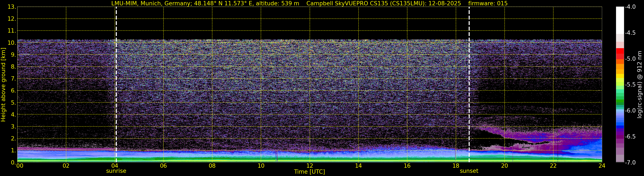
Task: Click the "1." tick on the height axis
Action: pyautogui.click(x=13, y=150)
